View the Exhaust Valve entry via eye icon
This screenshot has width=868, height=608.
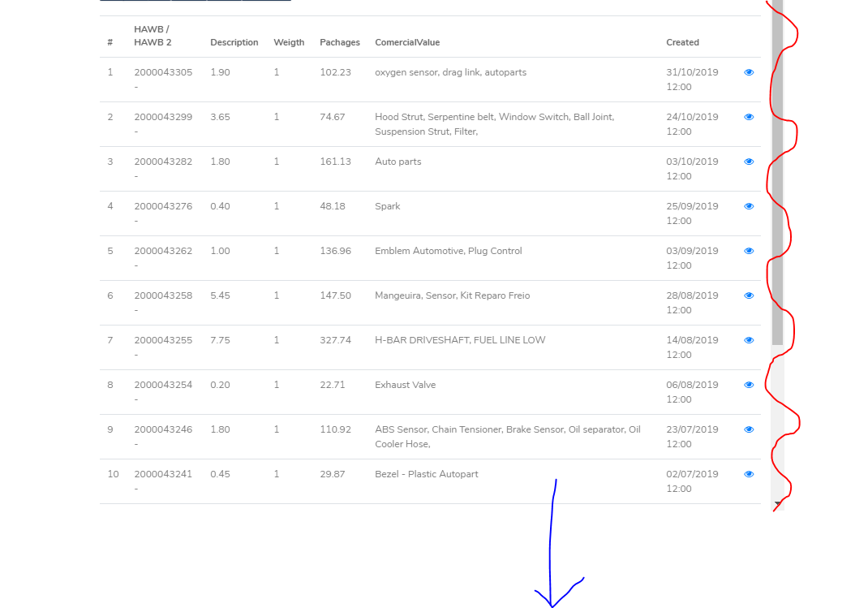[749, 385]
